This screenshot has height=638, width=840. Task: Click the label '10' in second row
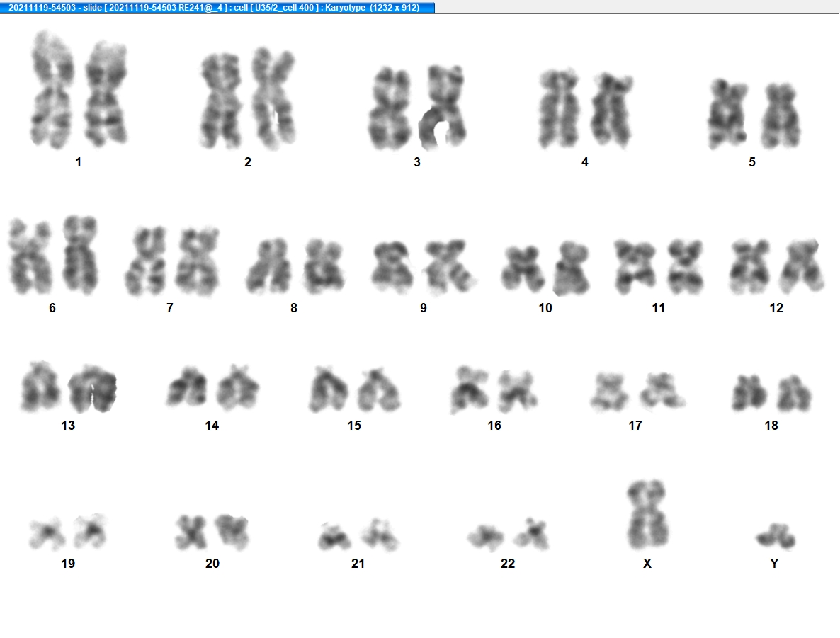(x=545, y=308)
